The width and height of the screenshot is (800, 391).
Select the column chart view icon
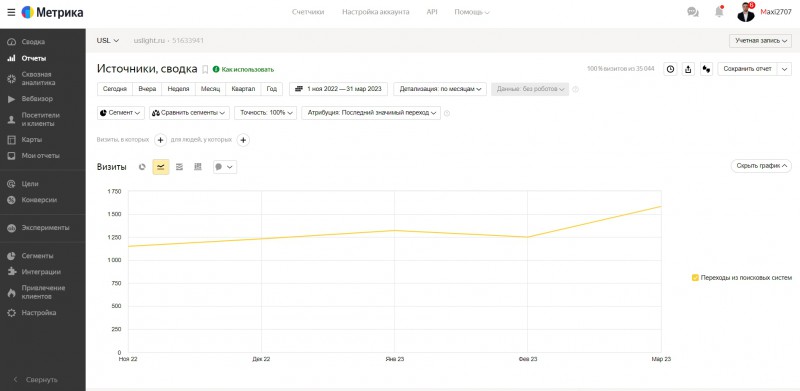tap(198, 167)
